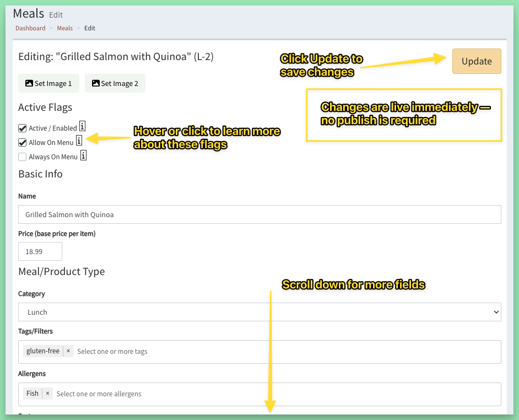The image size is (519, 420).
Task: Click the Meal/Product Type section heading
Action: coord(62,272)
